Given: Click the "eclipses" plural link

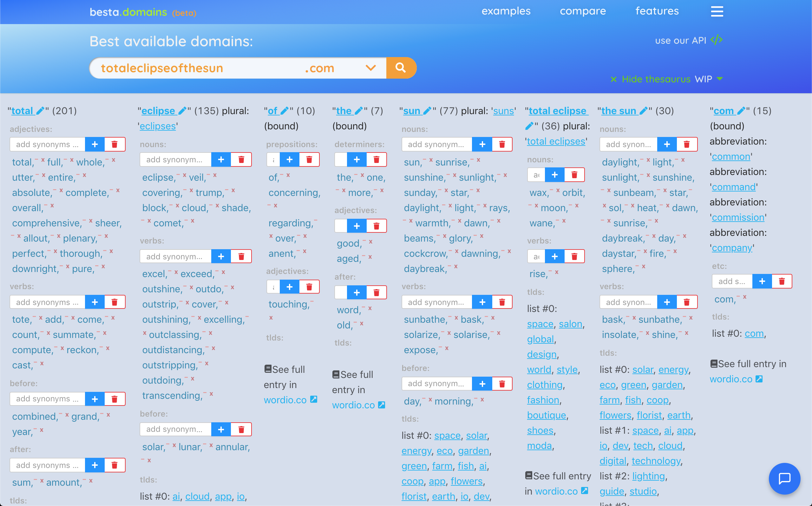Looking at the screenshot, I should (x=158, y=126).
